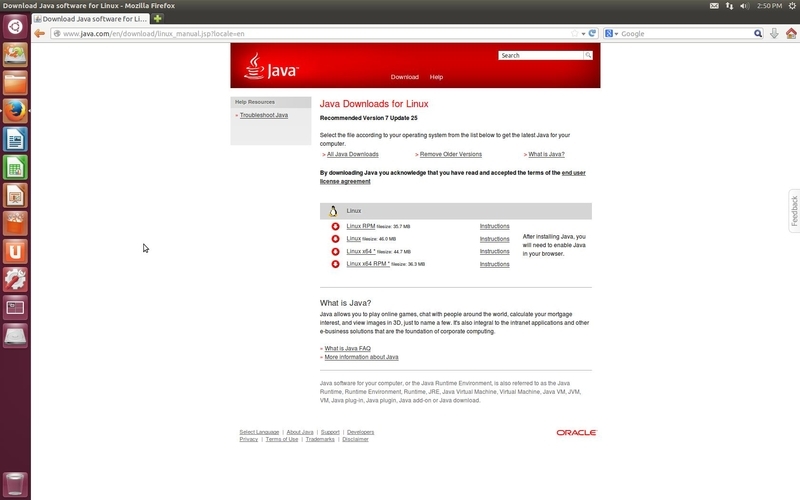Expand the URL history dropdown arrow
800x500 pixels.
click(583, 34)
